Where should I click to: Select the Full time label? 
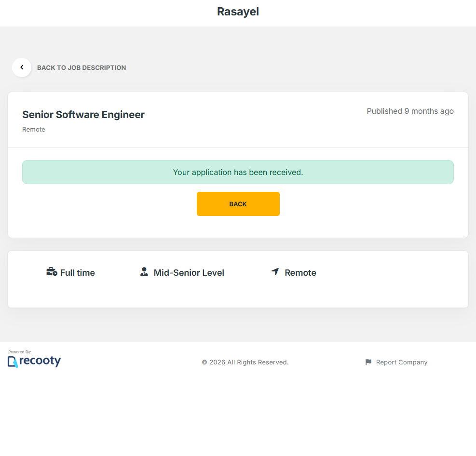point(78,273)
